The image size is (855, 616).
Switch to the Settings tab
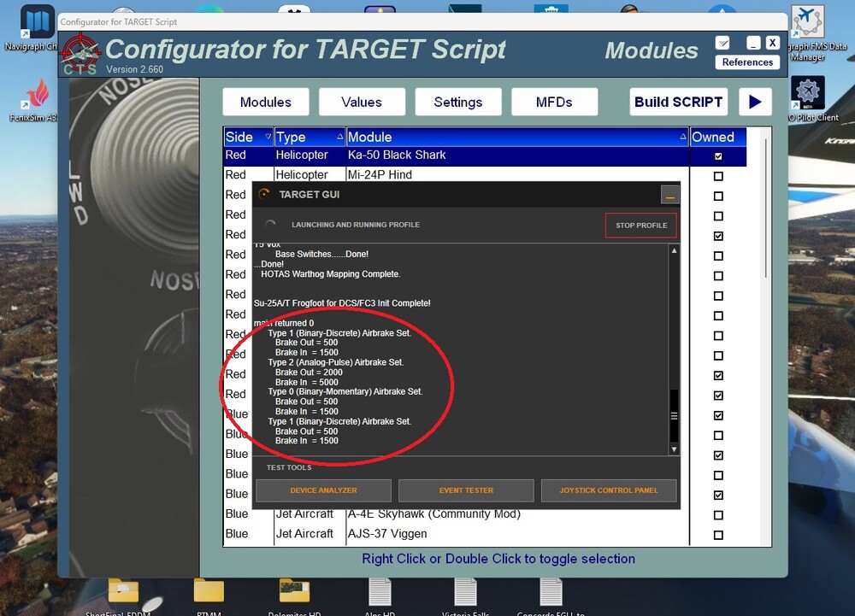pos(458,102)
